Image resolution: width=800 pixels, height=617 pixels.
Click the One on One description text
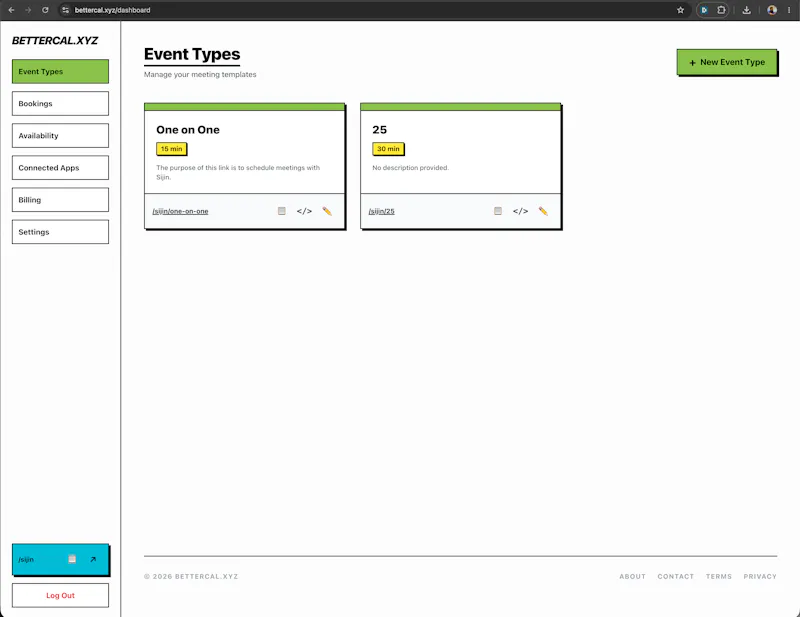[238, 172]
